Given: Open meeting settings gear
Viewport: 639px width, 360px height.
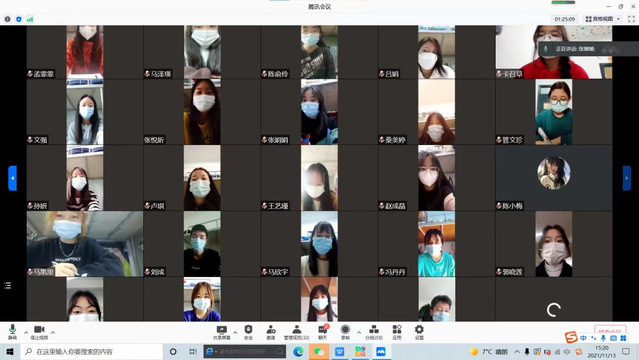Looking at the screenshot, I should click(x=419, y=332).
